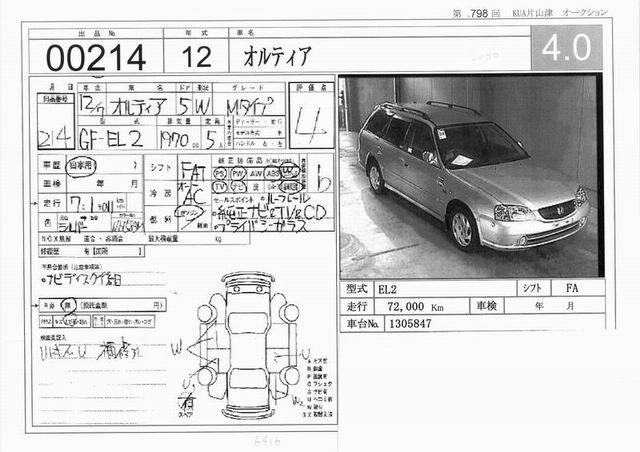
Task: Click the vehicle damage diagram
Action: [248, 345]
